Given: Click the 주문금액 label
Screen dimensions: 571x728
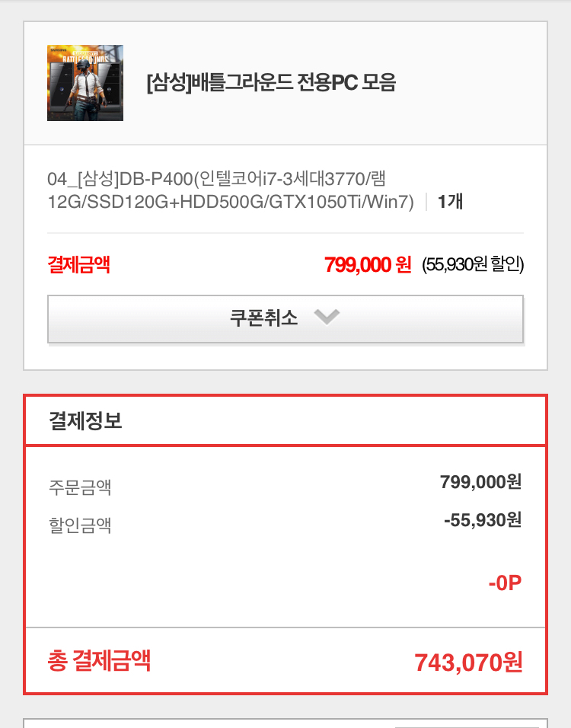Looking at the screenshot, I should pyautogui.click(x=80, y=487).
